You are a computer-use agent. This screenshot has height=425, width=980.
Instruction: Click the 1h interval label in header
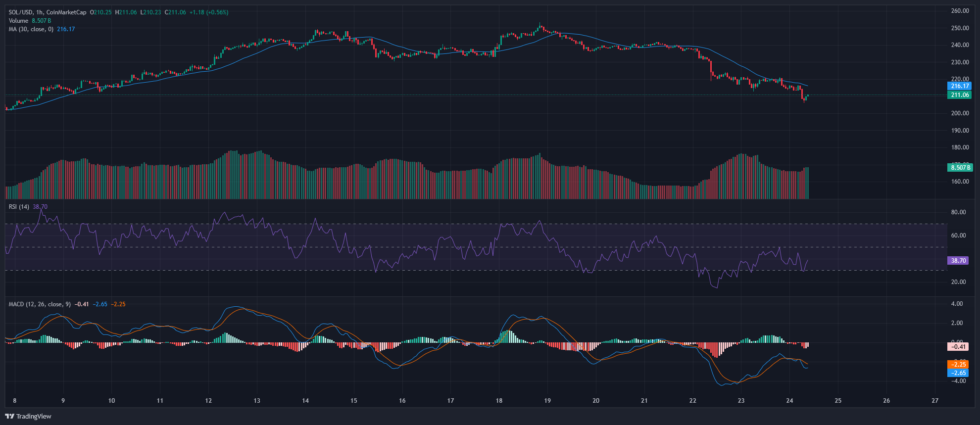(39, 12)
